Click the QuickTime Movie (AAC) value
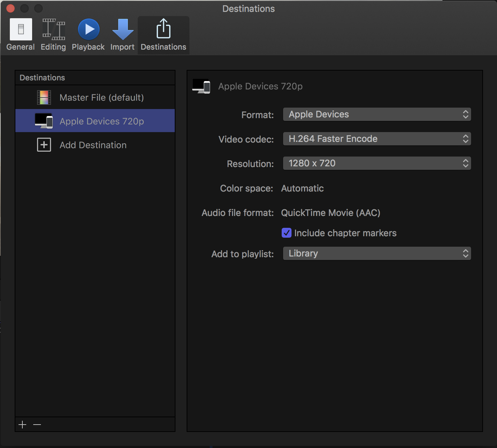 point(331,213)
